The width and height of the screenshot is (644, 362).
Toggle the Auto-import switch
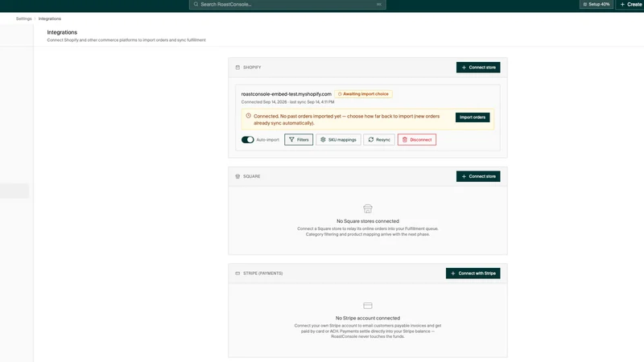tap(247, 139)
